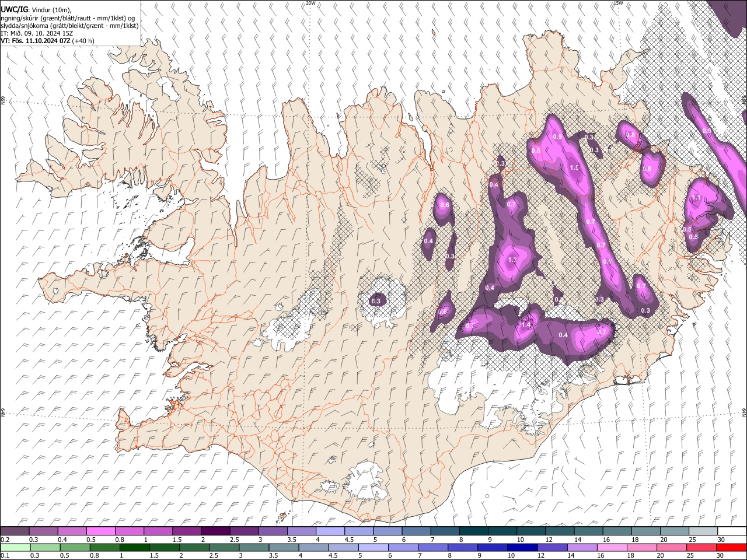Select the red rain swatch starting at 25
Screen dimensions: 747x560
pyautogui.click(x=701, y=548)
